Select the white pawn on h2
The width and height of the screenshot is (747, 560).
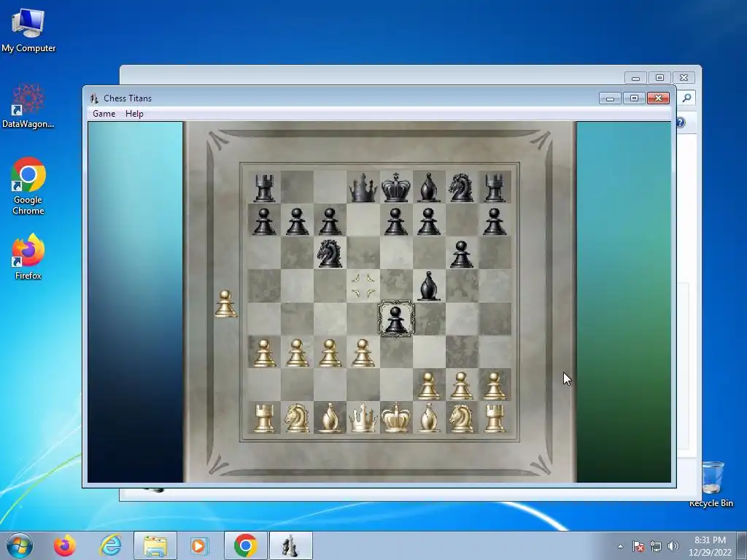point(495,386)
